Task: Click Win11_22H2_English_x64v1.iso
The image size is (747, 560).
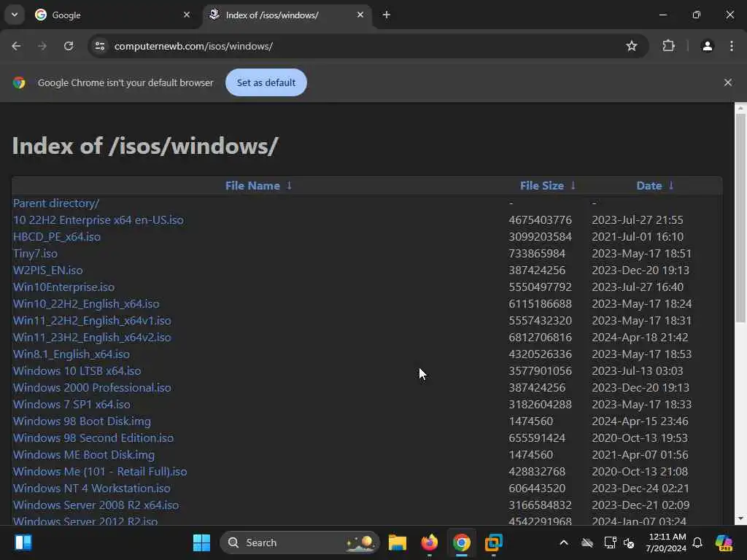Action: [92, 321]
